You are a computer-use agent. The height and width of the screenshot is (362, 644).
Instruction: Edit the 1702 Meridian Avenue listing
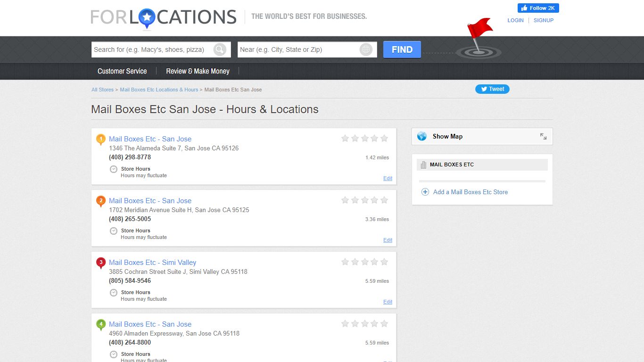click(388, 240)
